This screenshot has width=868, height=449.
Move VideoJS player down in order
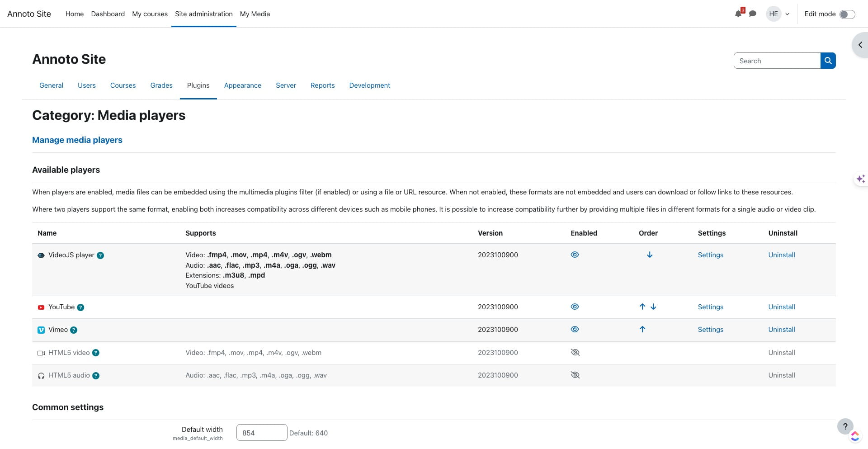650,255
